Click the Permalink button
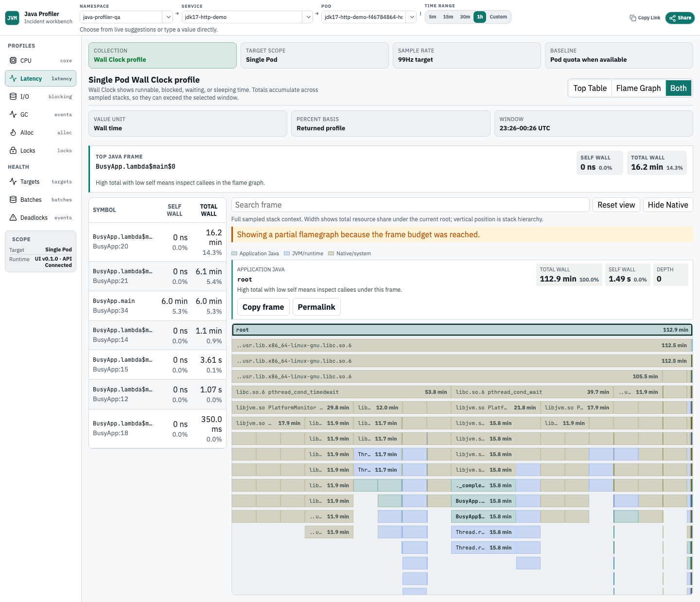The image size is (700, 602). tap(316, 307)
